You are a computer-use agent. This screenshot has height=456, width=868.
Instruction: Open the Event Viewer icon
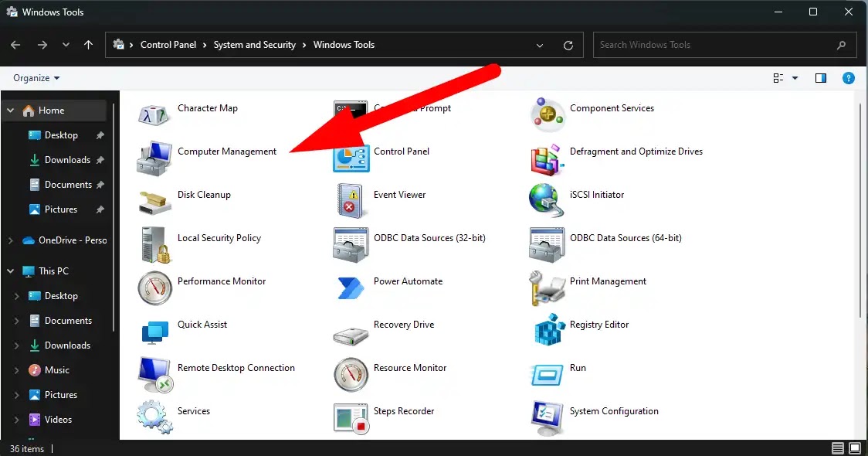point(351,201)
